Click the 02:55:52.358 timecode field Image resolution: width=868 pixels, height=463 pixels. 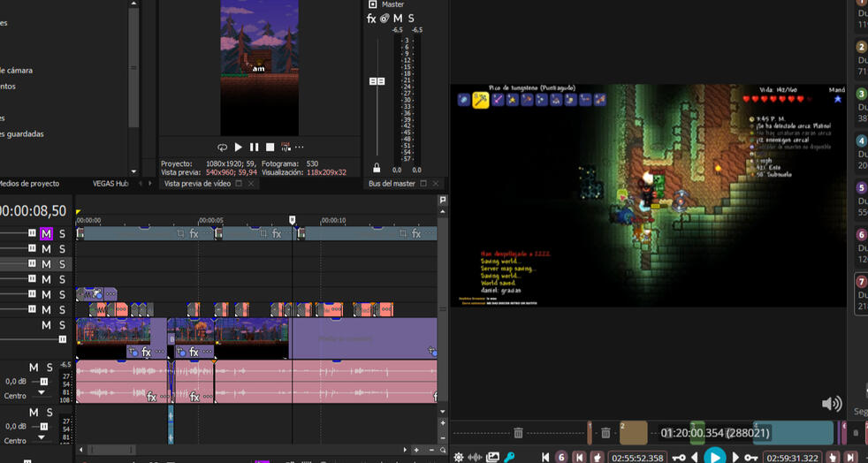coord(636,458)
